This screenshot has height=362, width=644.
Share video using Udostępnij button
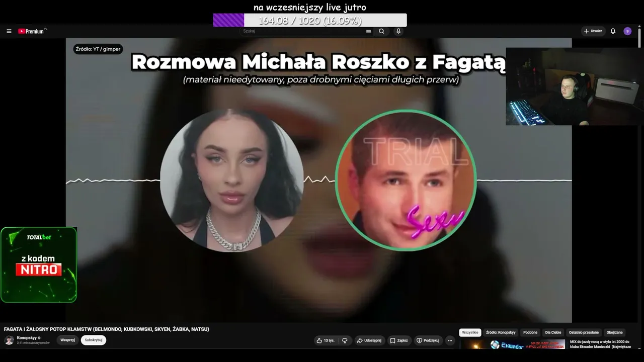[x=369, y=340]
